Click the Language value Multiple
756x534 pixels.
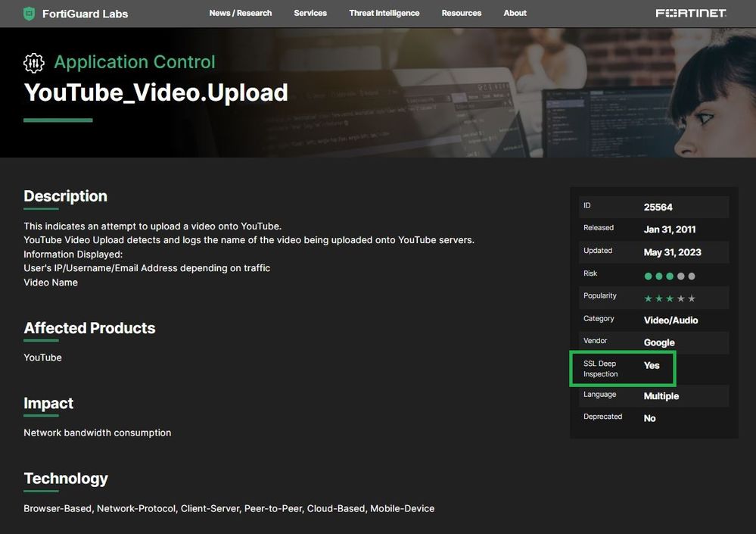661,396
